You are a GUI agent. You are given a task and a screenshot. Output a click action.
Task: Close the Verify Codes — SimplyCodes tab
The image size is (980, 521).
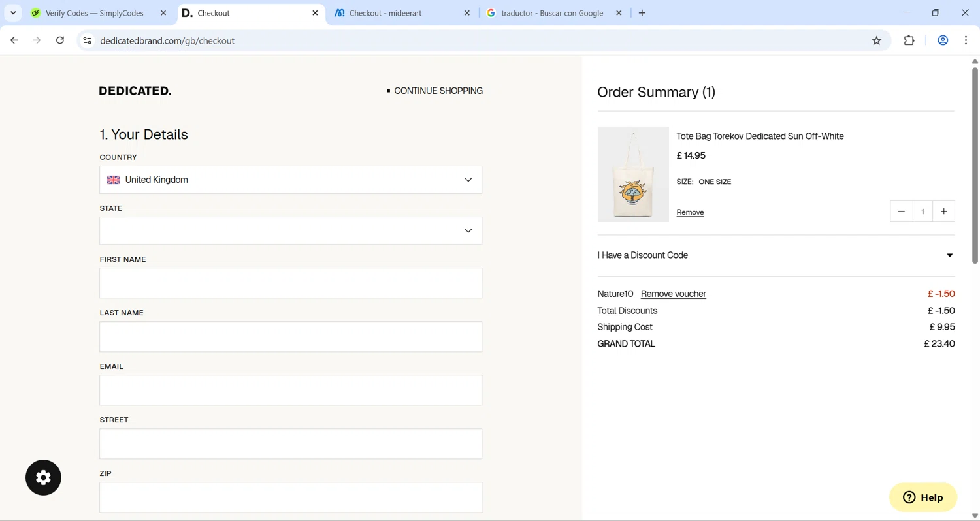[x=163, y=13]
